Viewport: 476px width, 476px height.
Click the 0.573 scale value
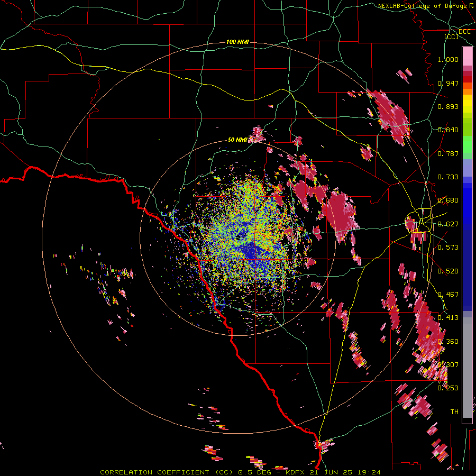(448, 248)
